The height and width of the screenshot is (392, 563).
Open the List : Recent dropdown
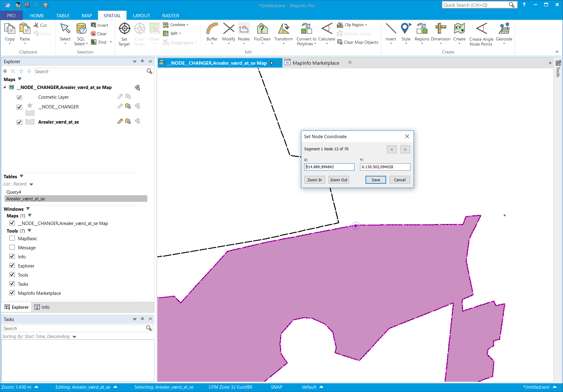(x=31, y=184)
